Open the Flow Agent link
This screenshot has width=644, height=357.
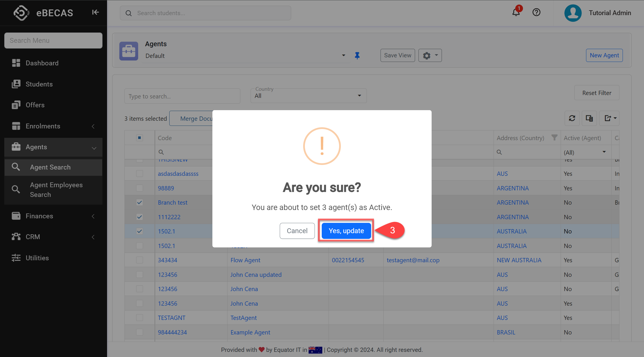tap(245, 260)
